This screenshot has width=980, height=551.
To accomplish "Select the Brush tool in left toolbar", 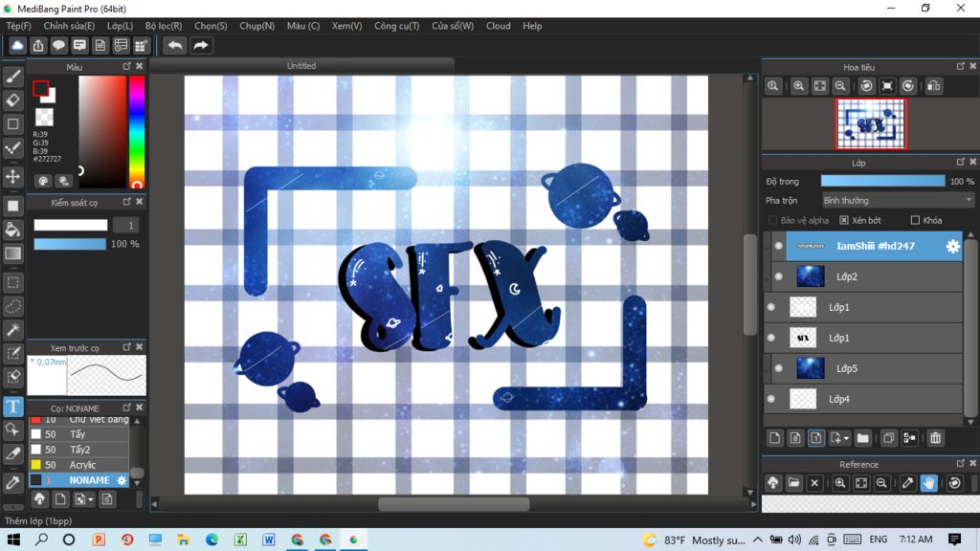I will coord(13,77).
